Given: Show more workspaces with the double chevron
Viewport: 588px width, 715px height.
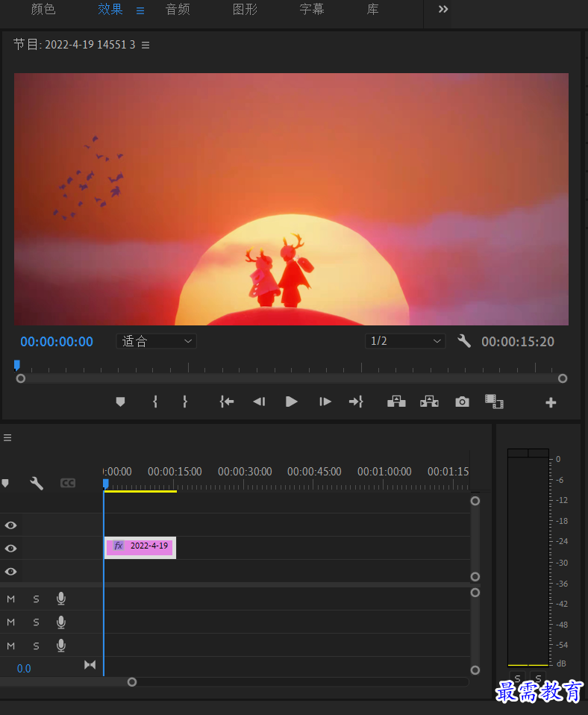Looking at the screenshot, I should 443,9.
